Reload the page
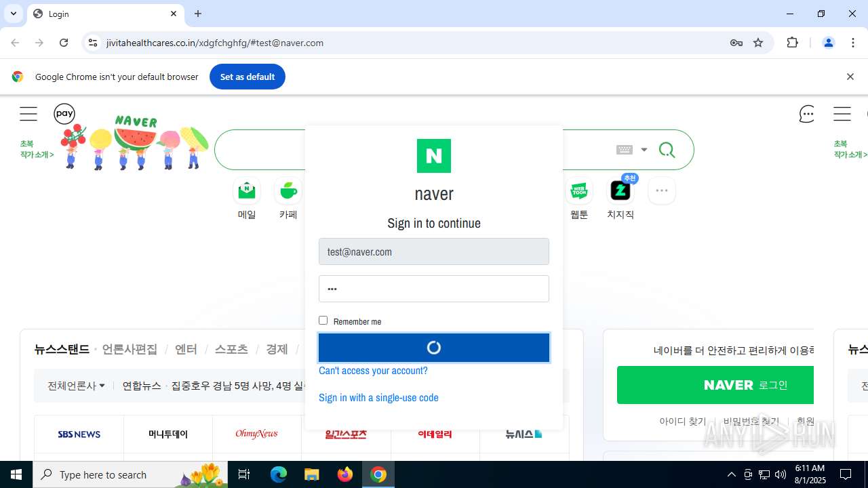Screen dimensions: 868x488 (x=64, y=43)
